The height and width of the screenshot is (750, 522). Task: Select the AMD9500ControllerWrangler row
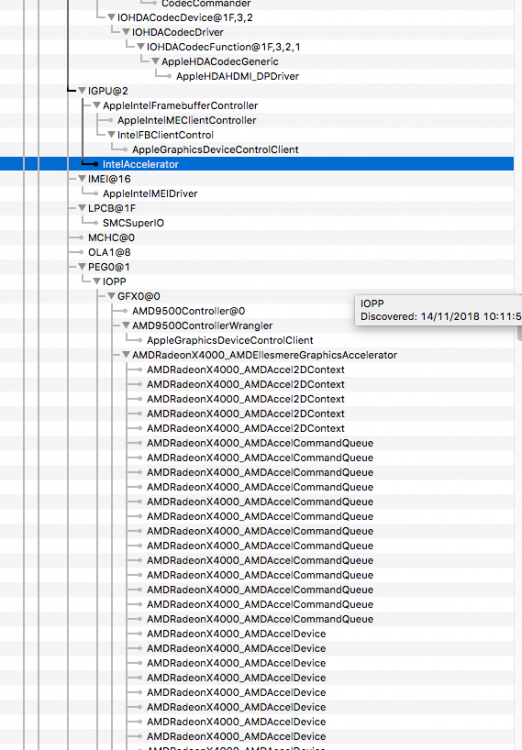point(202,326)
